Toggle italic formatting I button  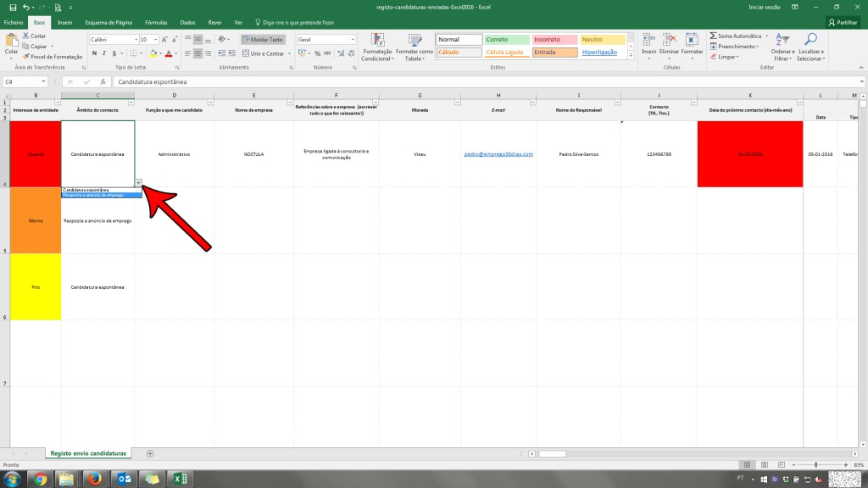pyautogui.click(x=104, y=53)
